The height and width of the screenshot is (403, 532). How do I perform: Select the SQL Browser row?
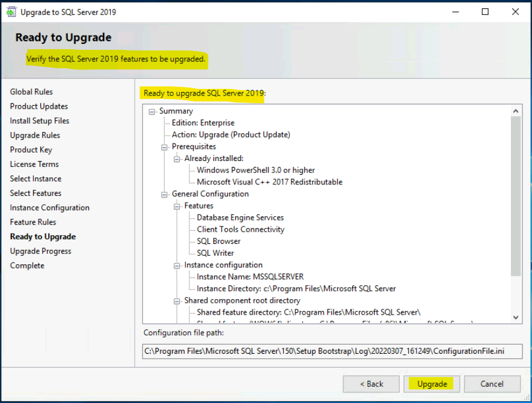(218, 241)
